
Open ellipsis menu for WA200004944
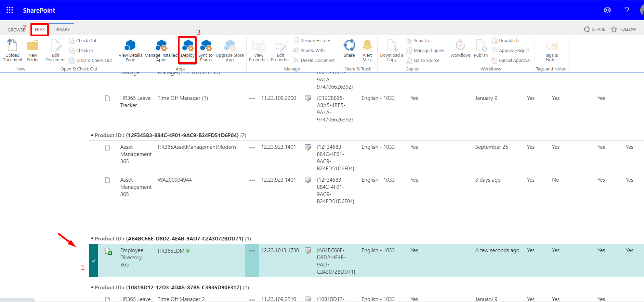point(252,180)
